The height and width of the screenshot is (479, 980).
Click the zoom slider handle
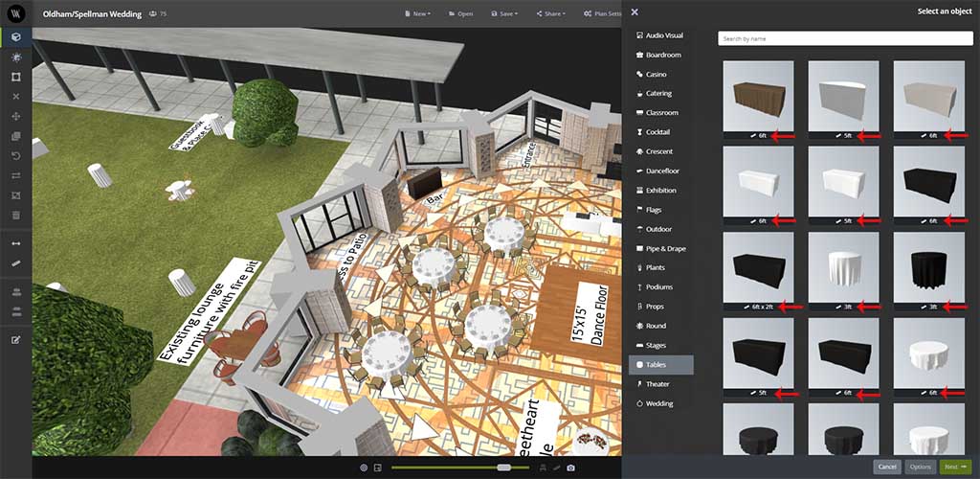[x=503, y=468]
